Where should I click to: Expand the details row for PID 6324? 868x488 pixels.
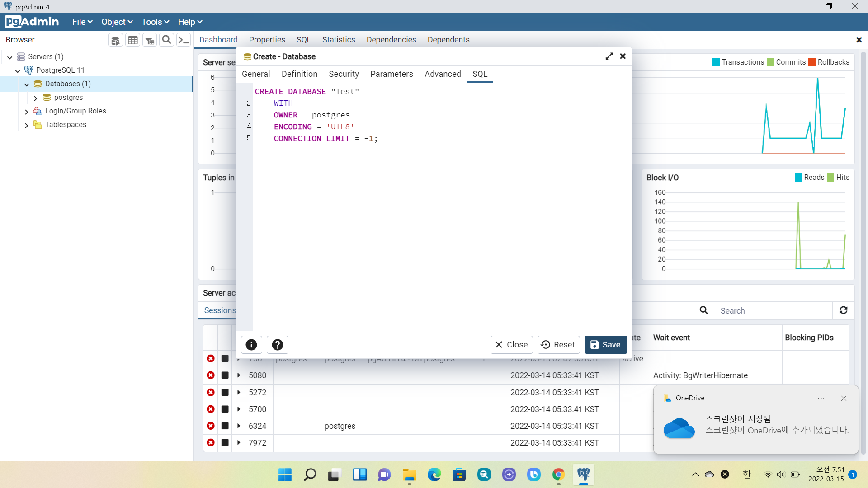tap(239, 426)
